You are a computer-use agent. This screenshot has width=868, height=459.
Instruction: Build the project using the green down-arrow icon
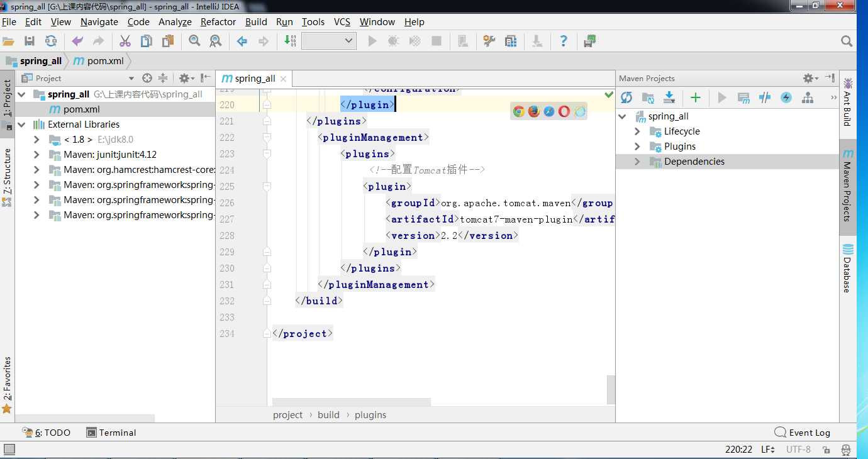290,41
